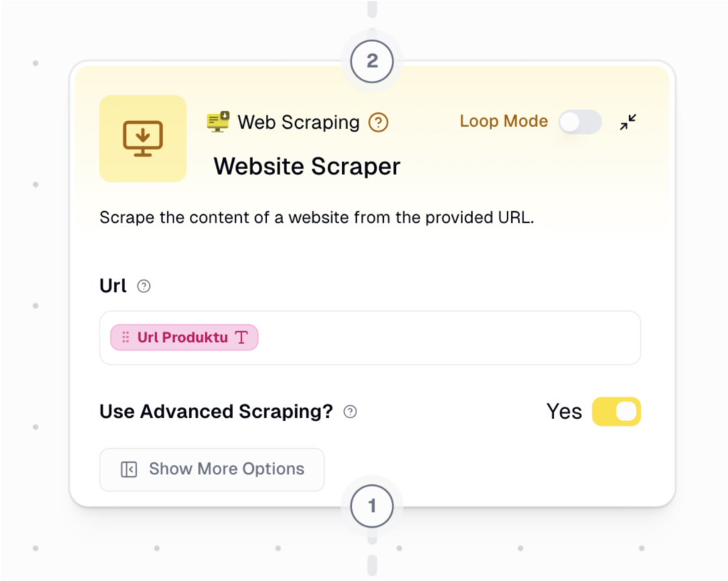Image resolution: width=728 pixels, height=581 pixels.
Task: Click the text type icon on Url Produktu
Action: 242,338
